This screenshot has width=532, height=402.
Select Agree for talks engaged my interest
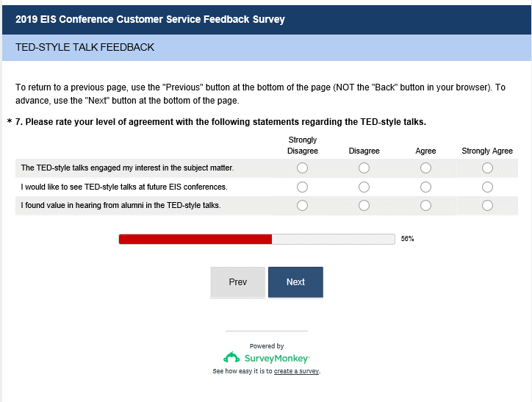(425, 168)
